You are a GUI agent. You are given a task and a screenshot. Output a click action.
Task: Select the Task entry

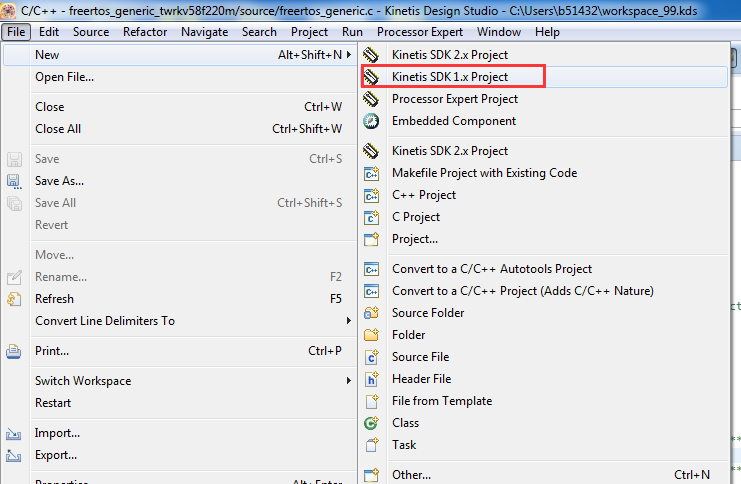click(x=544, y=445)
